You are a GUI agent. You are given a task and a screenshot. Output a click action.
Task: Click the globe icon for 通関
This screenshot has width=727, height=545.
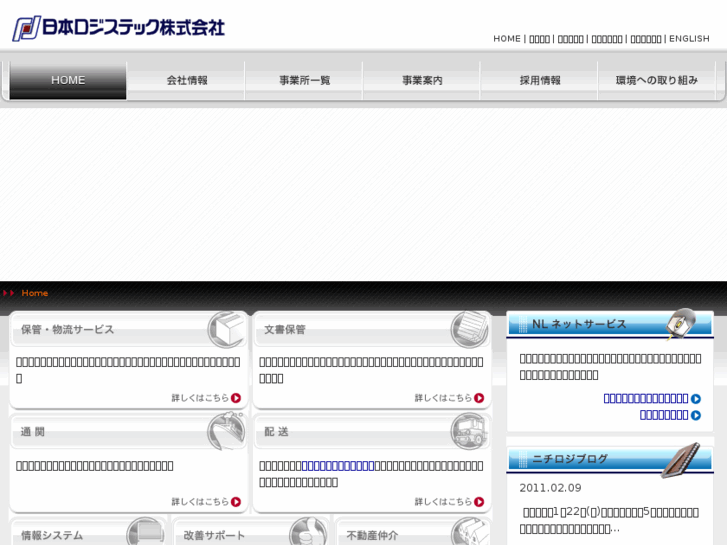pyautogui.click(x=227, y=431)
